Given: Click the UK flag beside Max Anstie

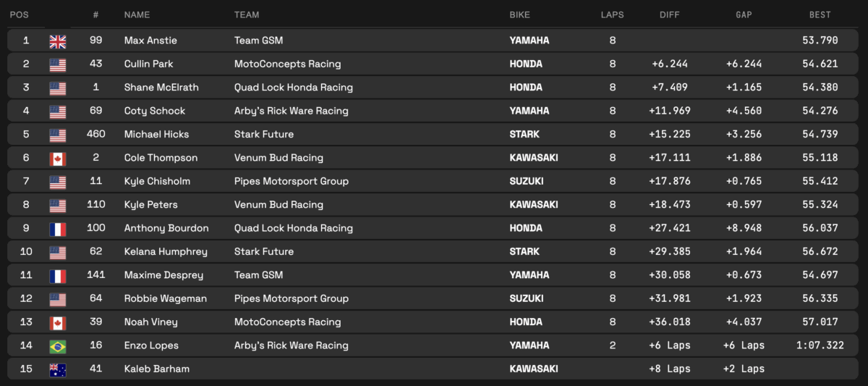Looking at the screenshot, I should coord(58,41).
